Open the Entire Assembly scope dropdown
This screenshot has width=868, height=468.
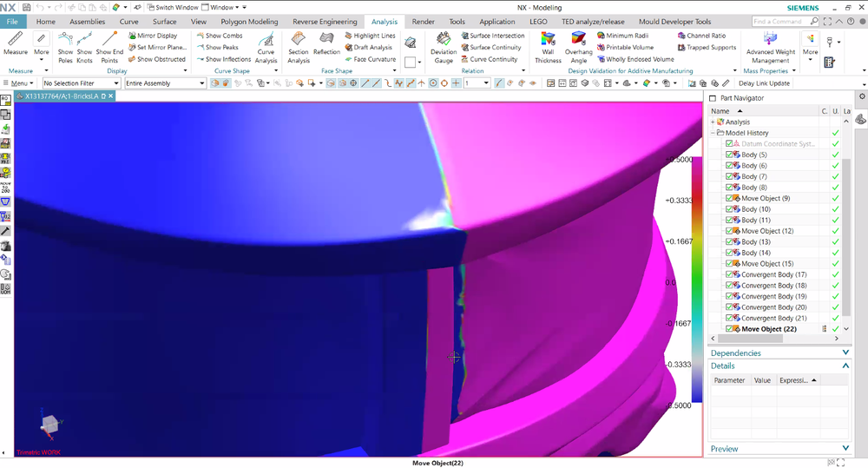pyautogui.click(x=165, y=83)
